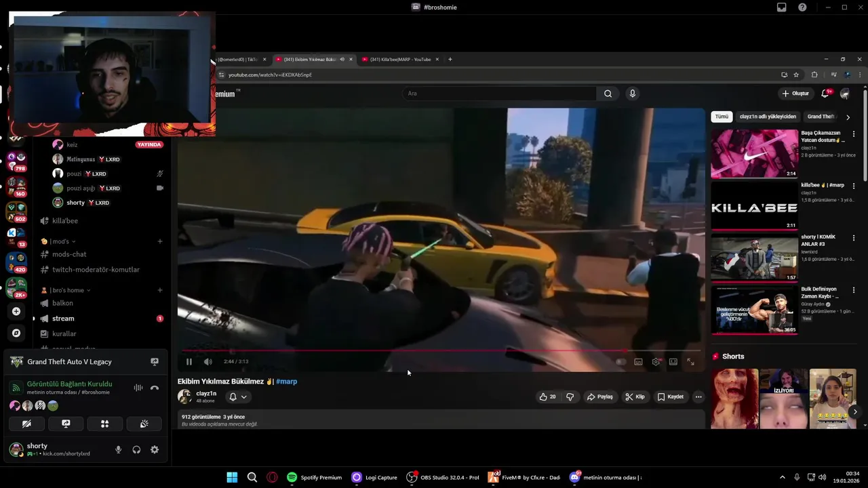The height and width of the screenshot is (488, 868).
Task: Switch to 'Killa'bee|MARP - YouTube' tab
Action: pos(400,60)
